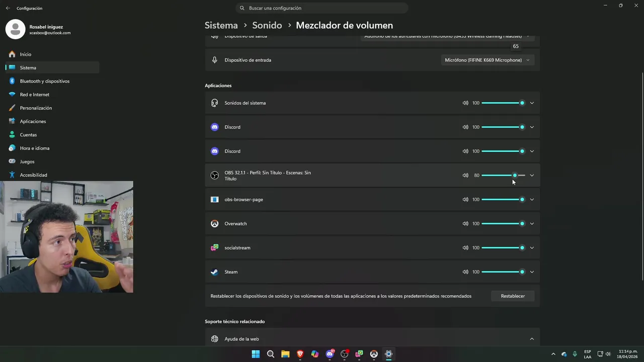
Task: Expand the Sonidos del sistema row chevron
Action: coord(532,103)
